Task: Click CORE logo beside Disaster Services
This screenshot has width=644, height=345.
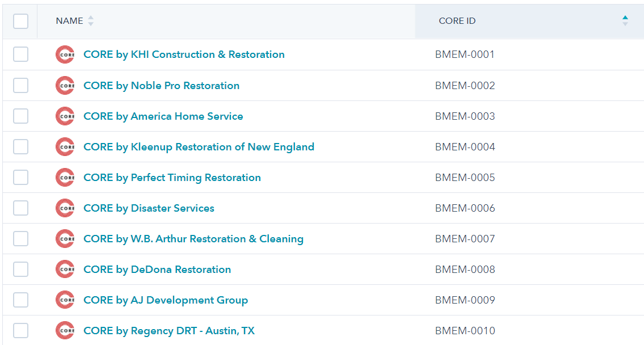Action: 65,208
